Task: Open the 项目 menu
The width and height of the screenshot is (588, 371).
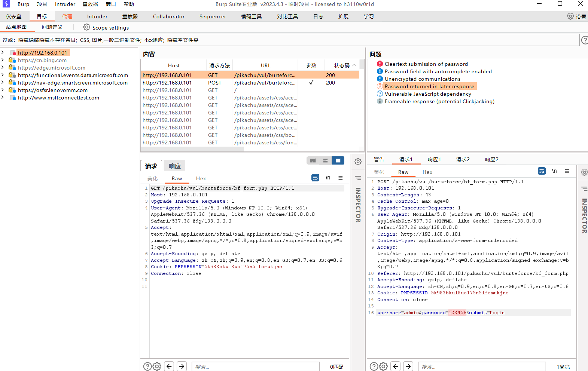Action: click(x=42, y=4)
